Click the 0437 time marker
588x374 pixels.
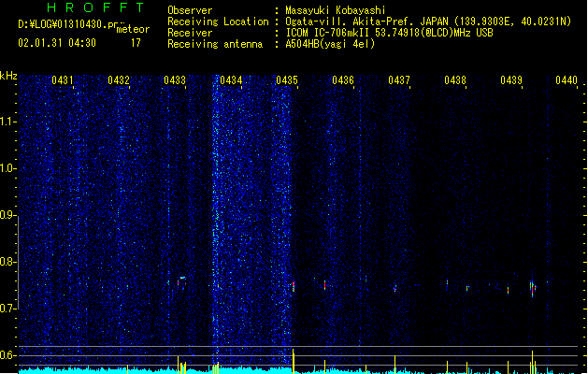click(399, 80)
